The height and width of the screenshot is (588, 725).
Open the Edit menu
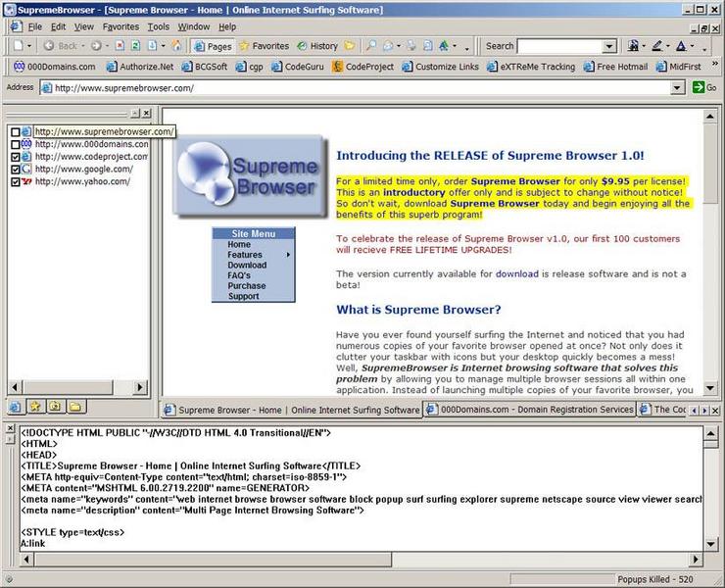click(58, 26)
